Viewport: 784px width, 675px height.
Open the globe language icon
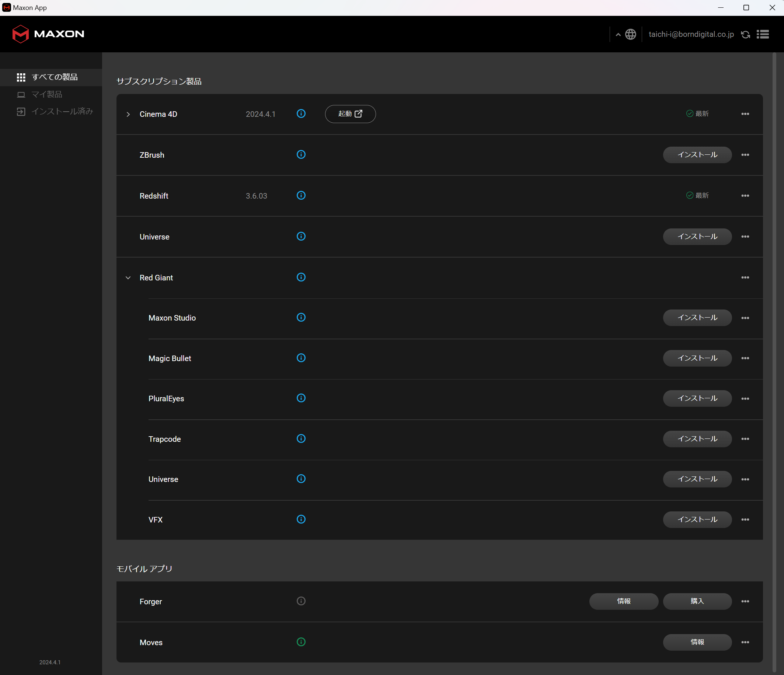[x=630, y=34]
